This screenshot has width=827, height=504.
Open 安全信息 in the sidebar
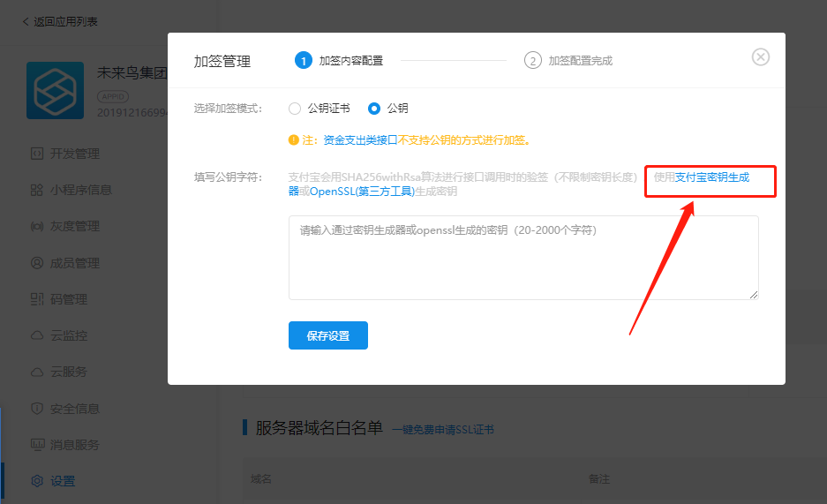coord(74,409)
